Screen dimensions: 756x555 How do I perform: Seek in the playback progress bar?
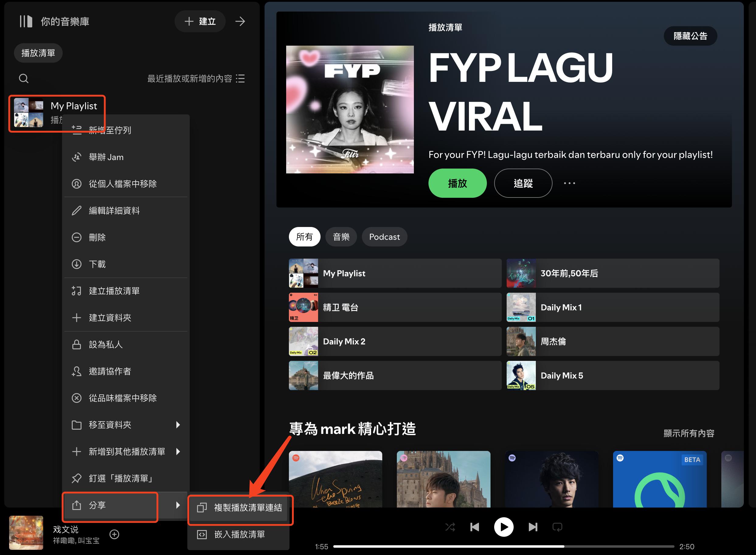click(504, 546)
